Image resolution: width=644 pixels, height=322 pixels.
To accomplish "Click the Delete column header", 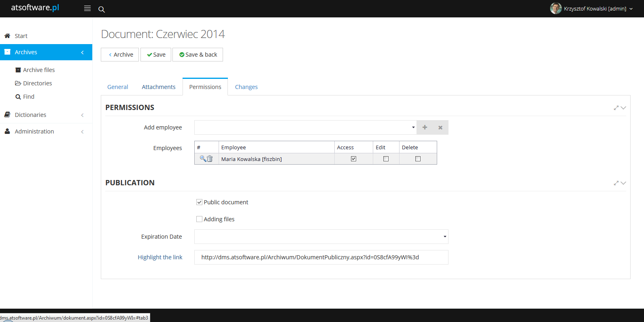I will 418,147.
